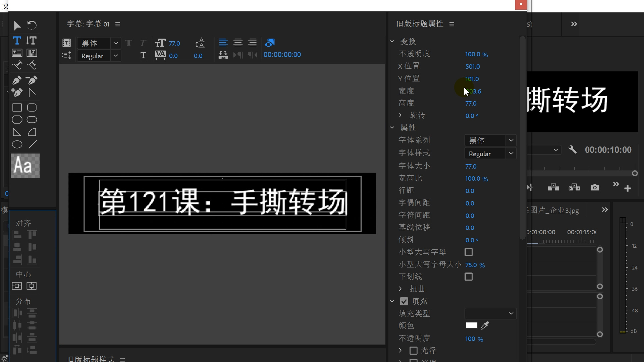Collapse the Transform (变换) section
Screen dimensions: 644x362
(392, 41)
